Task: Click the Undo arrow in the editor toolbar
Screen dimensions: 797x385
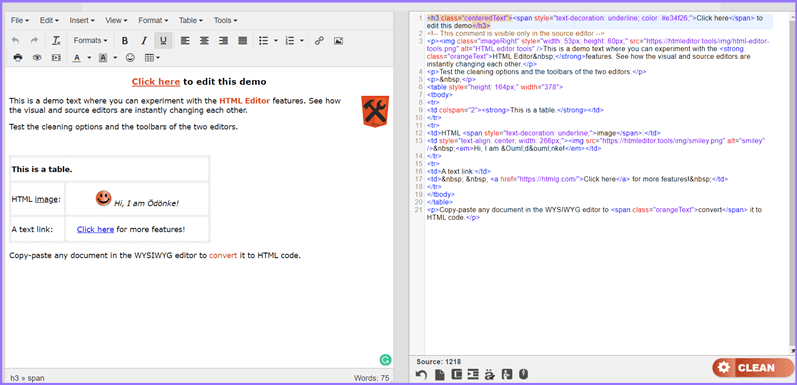Action: 16,41
